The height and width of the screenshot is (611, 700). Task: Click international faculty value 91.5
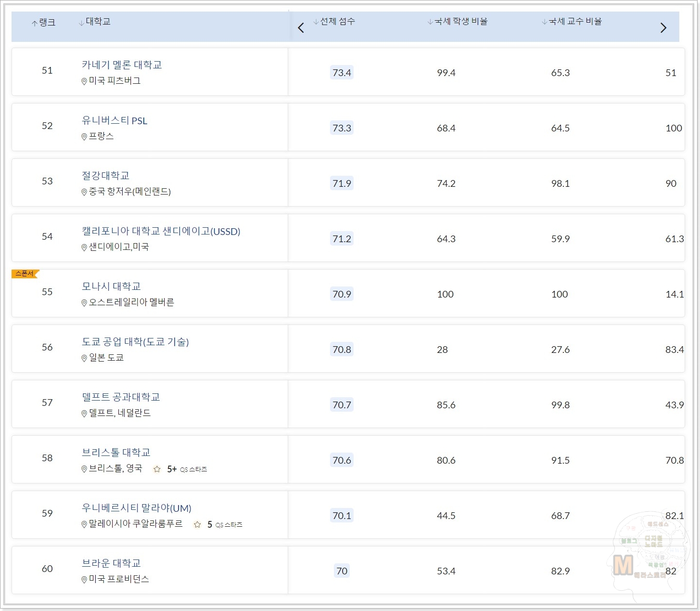[x=560, y=460]
